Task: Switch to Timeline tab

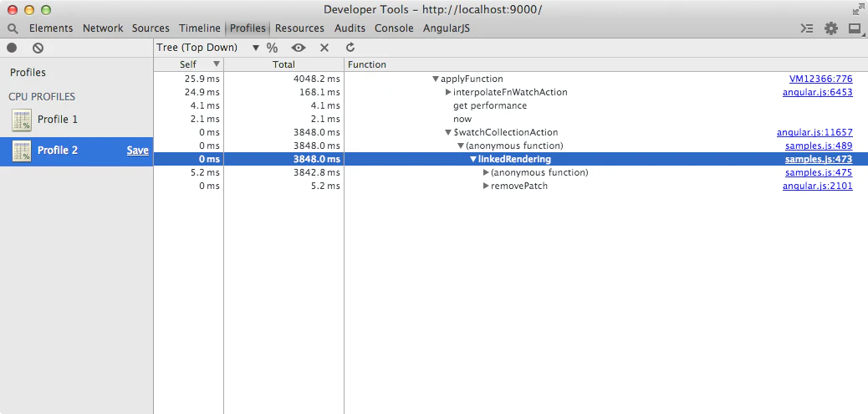Action: pyautogui.click(x=199, y=28)
